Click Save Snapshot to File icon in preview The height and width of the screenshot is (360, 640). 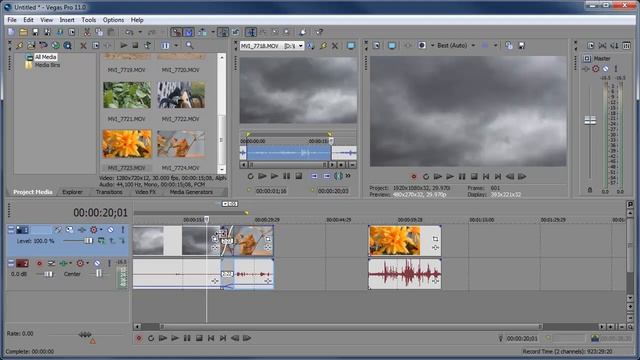tap(521, 45)
